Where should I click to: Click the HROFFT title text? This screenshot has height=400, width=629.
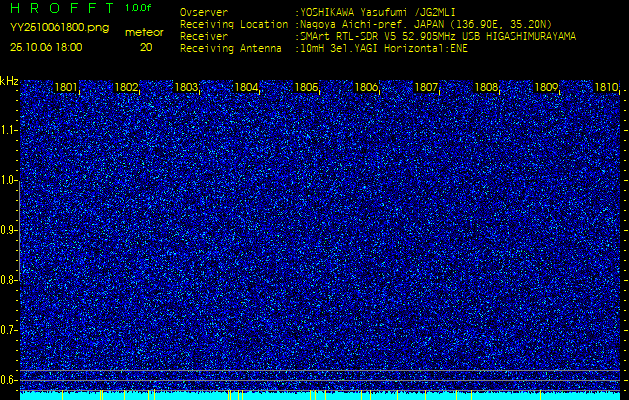(62, 8)
